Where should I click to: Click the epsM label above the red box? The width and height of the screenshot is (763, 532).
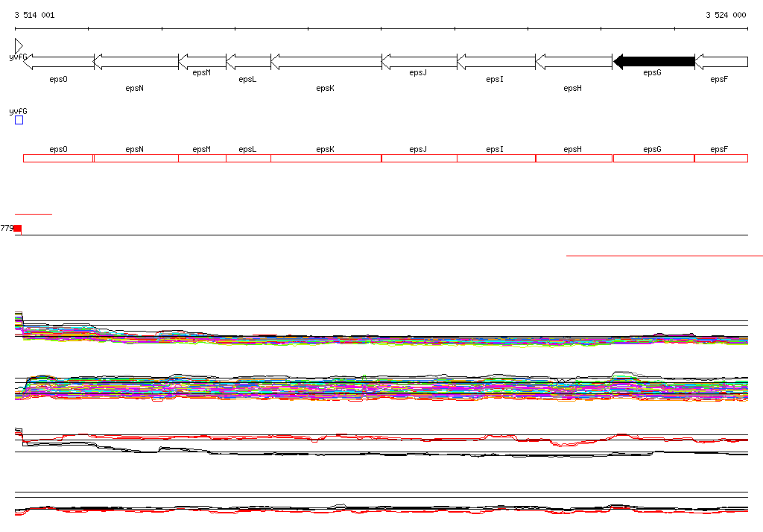point(201,150)
